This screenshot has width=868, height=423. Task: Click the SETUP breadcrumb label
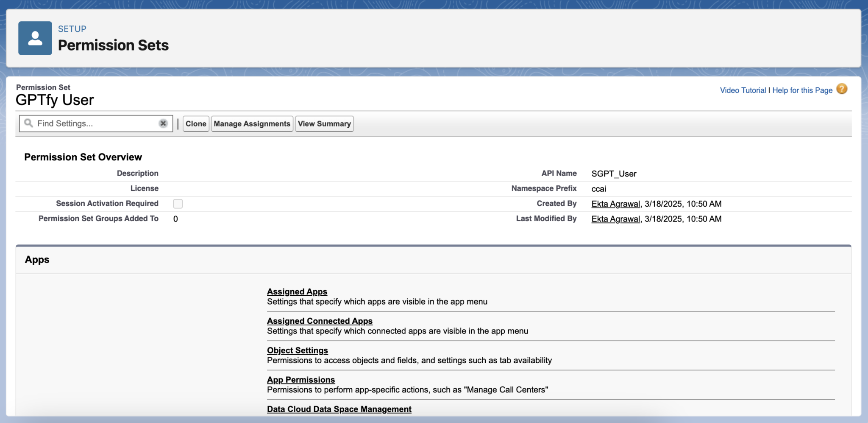coord(72,29)
